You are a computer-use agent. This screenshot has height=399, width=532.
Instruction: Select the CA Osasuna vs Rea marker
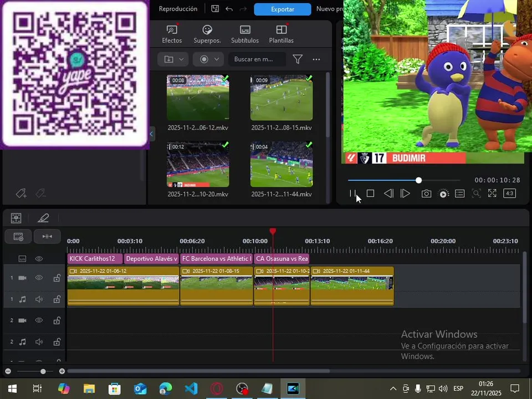tap(282, 259)
